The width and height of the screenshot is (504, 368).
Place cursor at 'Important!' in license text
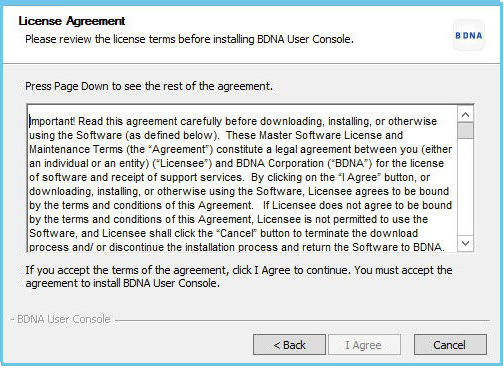pyautogui.click(x=52, y=121)
